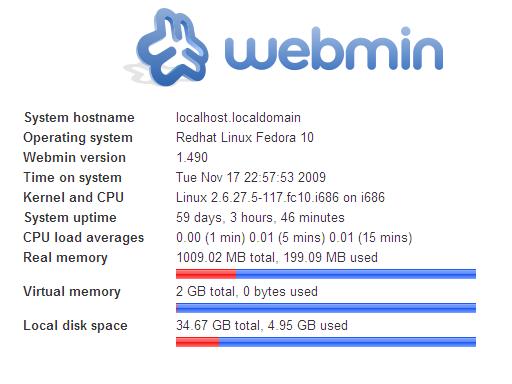This screenshot has height=384, width=512.
Task: Select the System hostname label
Action: pyautogui.click(x=79, y=118)
